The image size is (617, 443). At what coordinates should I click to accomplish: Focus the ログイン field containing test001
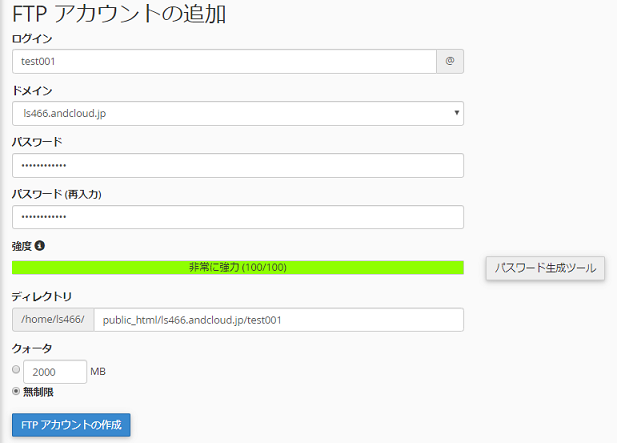[224, 62]
